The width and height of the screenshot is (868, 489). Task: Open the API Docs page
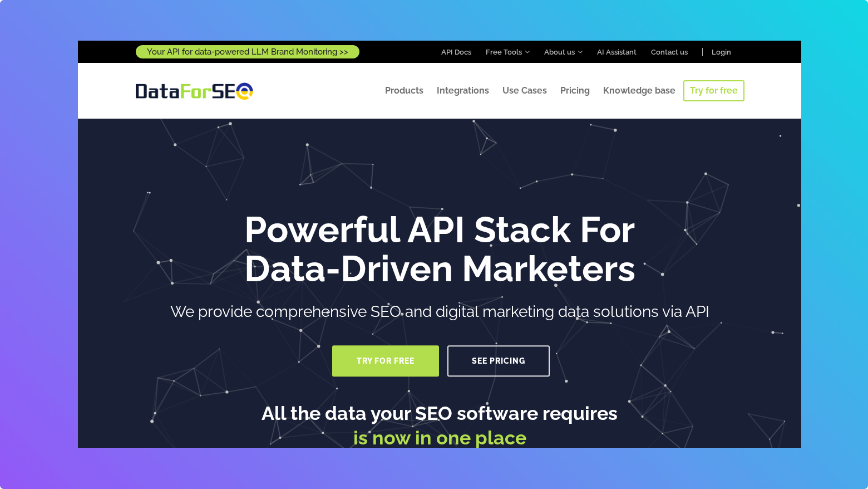point(456,52)
